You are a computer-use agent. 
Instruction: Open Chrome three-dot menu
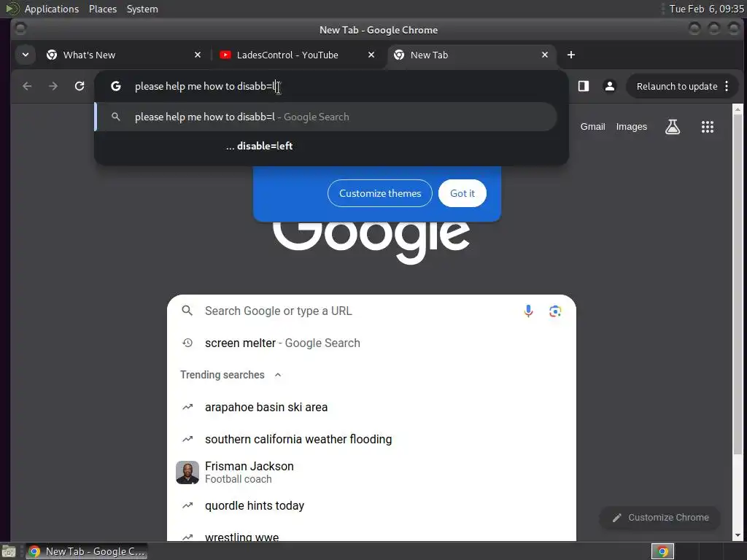tap(727, 86)
